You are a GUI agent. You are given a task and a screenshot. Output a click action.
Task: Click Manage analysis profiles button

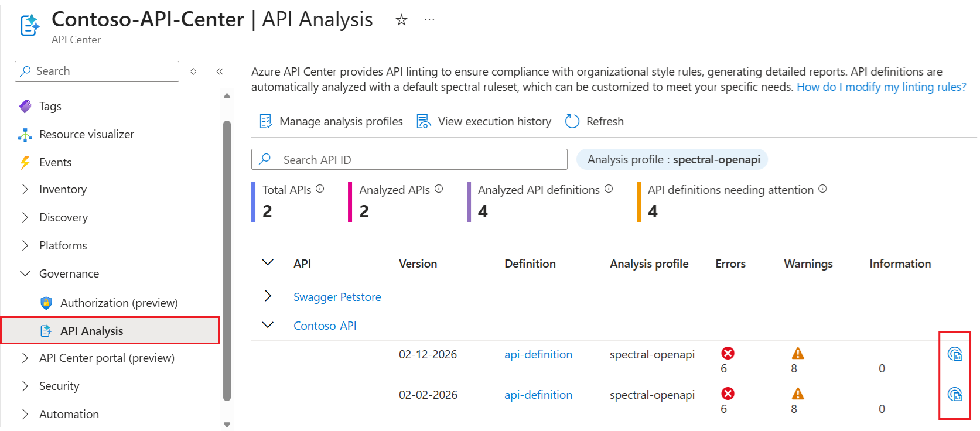tap(332, 121)
